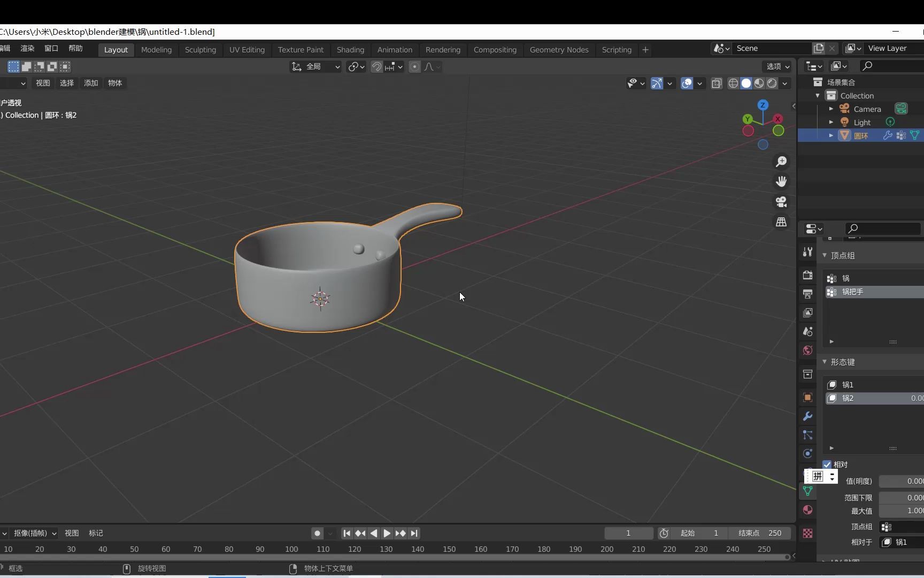Expand the 形态键 panel header
Screen dimensions: 924x578
843,362
